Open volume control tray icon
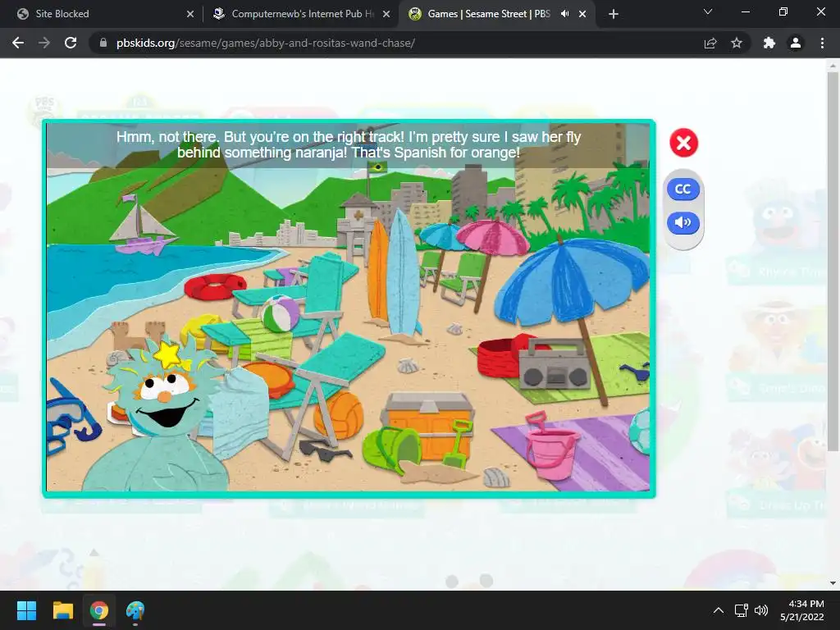 point(760,610)
